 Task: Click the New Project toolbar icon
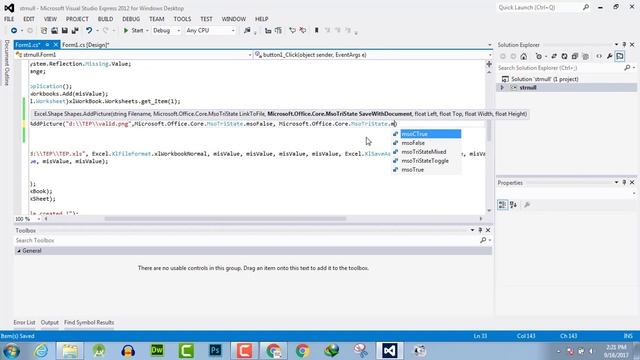pos(44,31)
